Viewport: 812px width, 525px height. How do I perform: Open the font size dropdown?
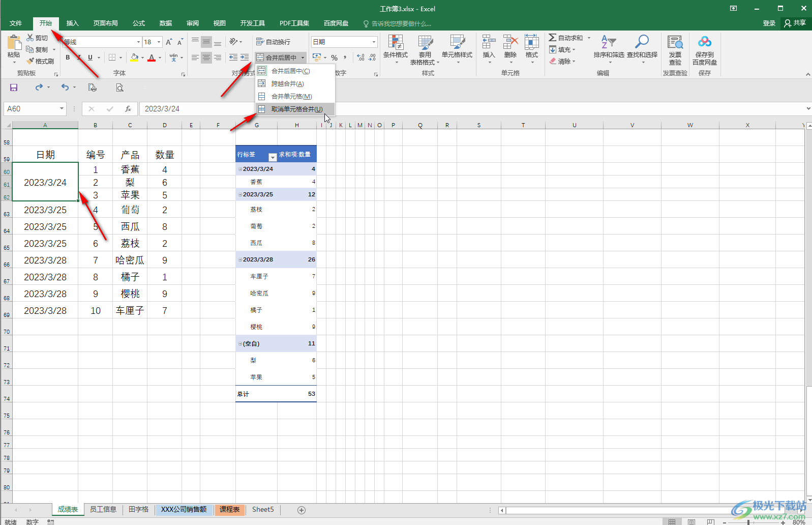(x=159, y=42)
